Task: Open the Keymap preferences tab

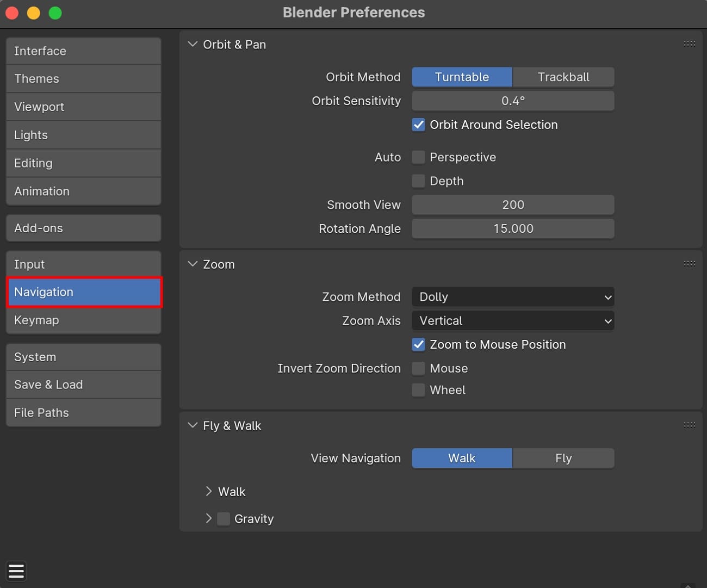Action: [84, 320]
